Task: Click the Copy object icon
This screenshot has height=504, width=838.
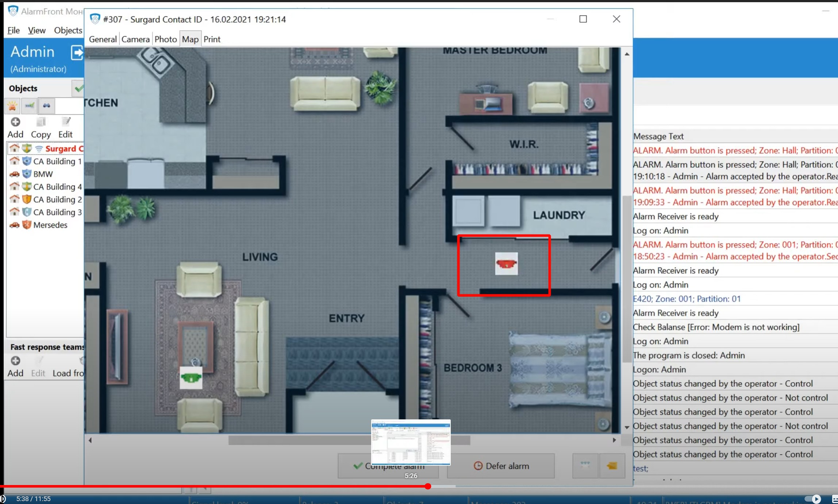Action: [41, 122]
